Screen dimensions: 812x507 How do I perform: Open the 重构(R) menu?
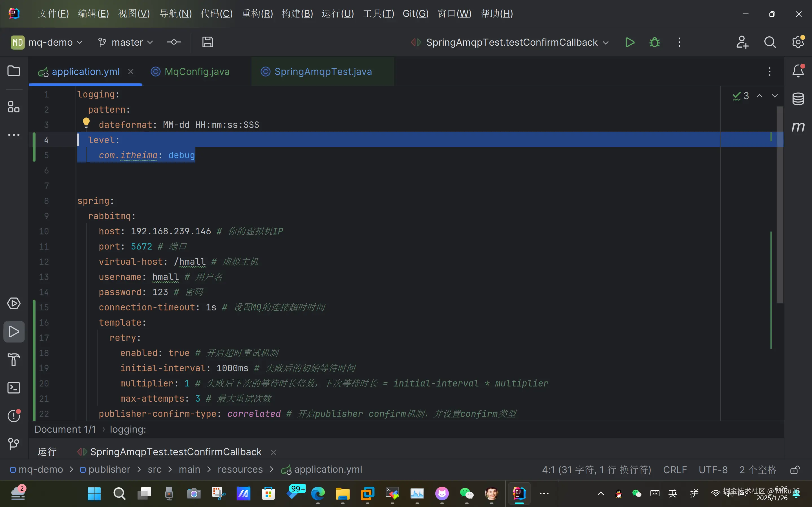tap(257, 14)
